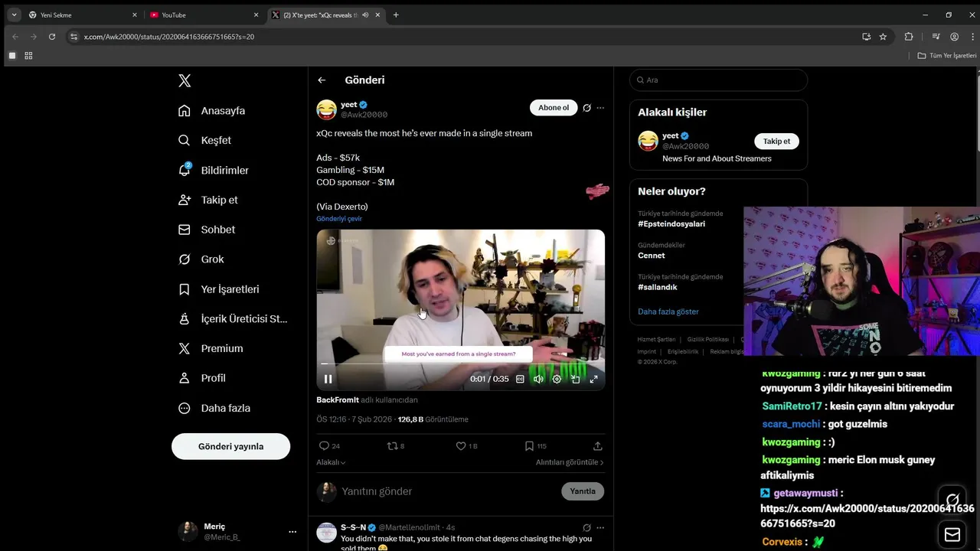This screenshot has width=980, height=551.
Task: Click Takip et next to yeet
Action: pyautogui.click(x=776, y=141)
